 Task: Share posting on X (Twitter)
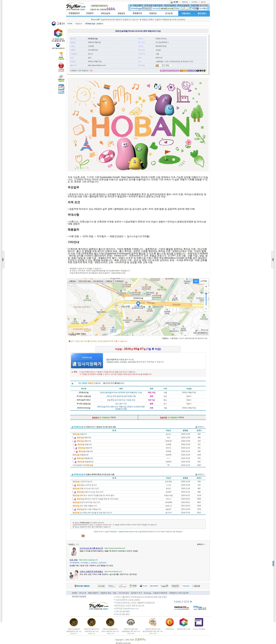[198, 71]
